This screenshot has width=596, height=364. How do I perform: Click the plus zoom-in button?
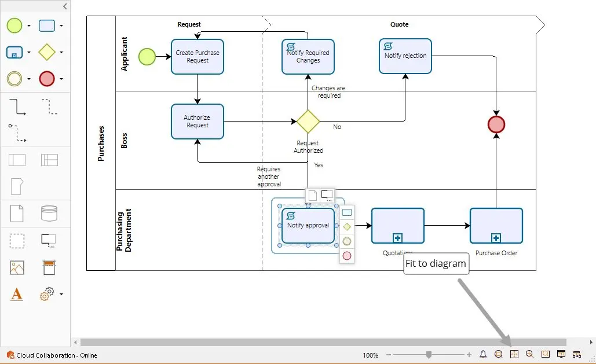tap(469, 355)
